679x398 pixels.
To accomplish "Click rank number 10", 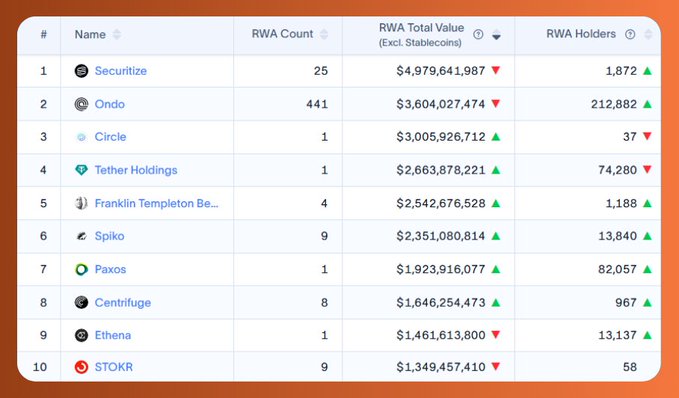I will coord(40,367).
